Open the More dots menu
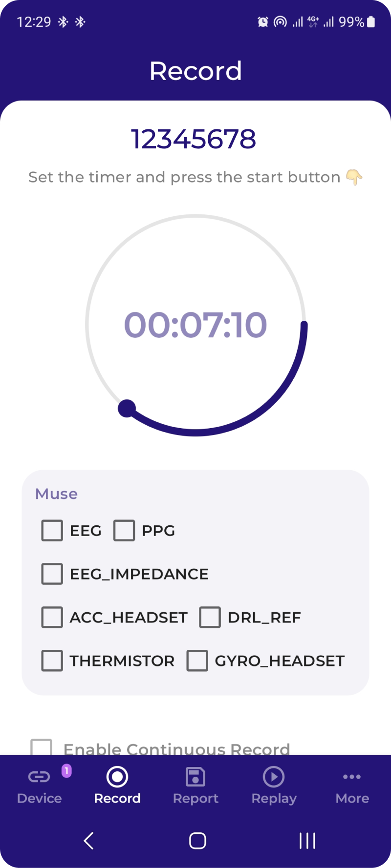Screen dimensions: 391x868 pos(352,777)
